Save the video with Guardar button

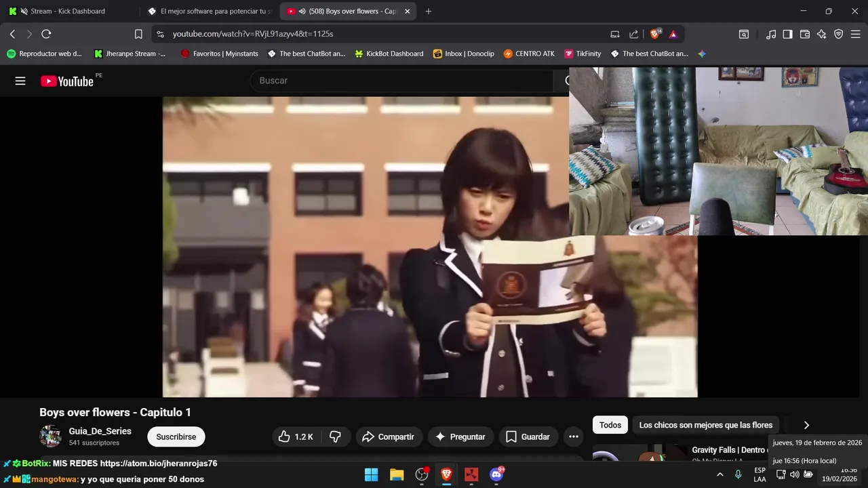[x=528, y=437]
